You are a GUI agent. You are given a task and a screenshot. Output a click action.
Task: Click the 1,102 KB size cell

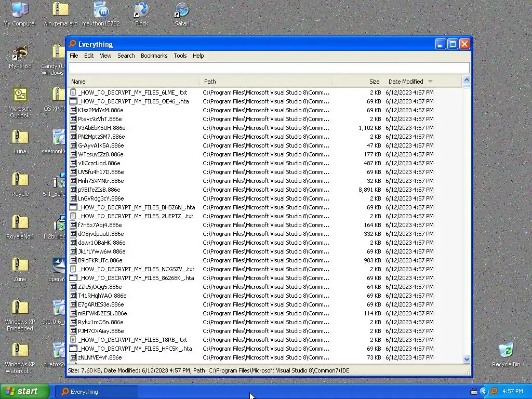[x=370, y=128]
